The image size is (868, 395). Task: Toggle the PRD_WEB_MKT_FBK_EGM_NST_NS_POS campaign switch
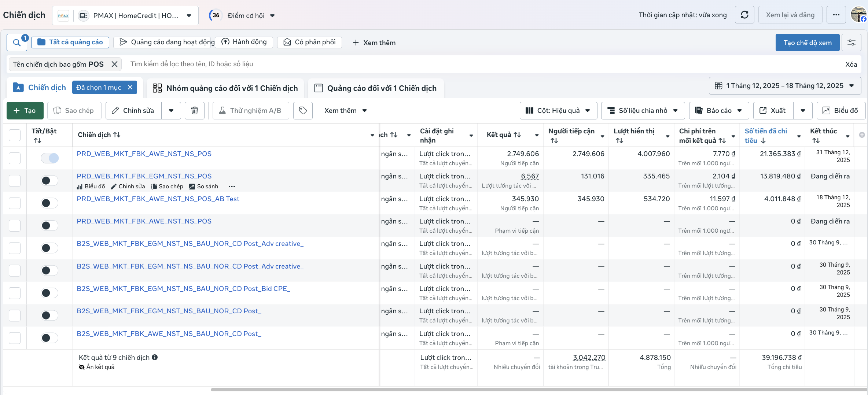(49, 180)
